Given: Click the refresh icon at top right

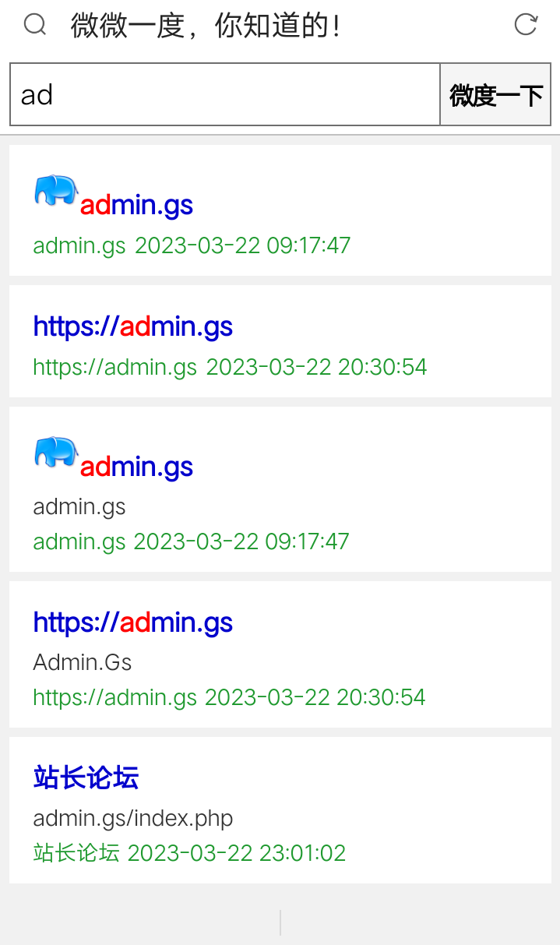Looking at the screenshot, I should 526,25.
